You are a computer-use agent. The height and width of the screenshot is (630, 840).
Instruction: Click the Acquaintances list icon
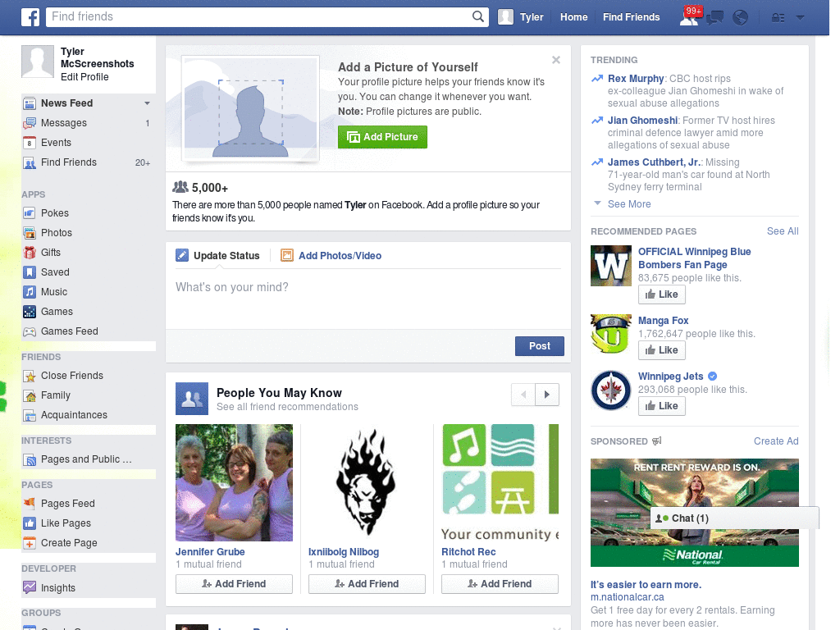coord(30,415)
